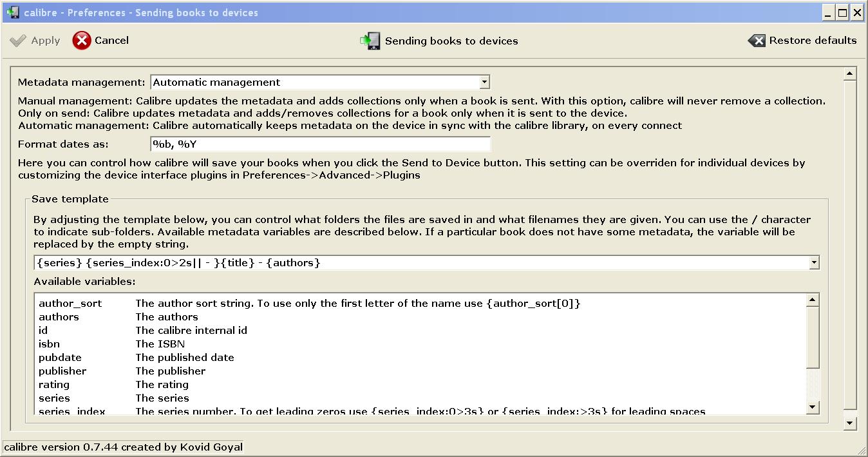Viewport: 868px width, 457px height.
Task: Minimize the calibre Preferences window
Action: click(x=829, y=12)
